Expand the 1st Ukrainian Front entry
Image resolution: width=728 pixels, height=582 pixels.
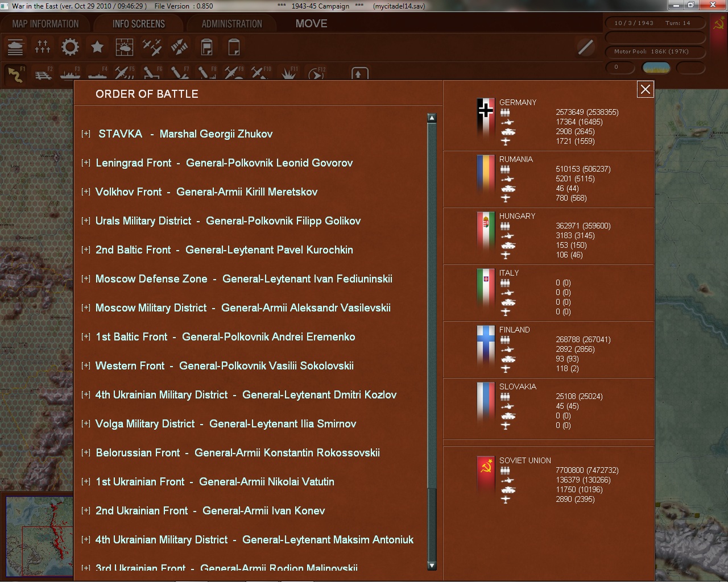tap(86, 481)
